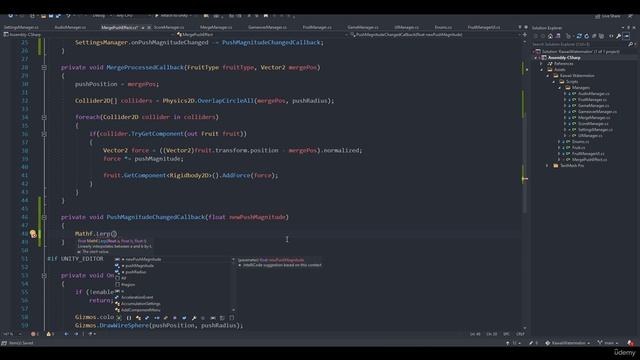
Task: Open Enums.cs in Solution Explorer
Action: [x=580, y=142]
